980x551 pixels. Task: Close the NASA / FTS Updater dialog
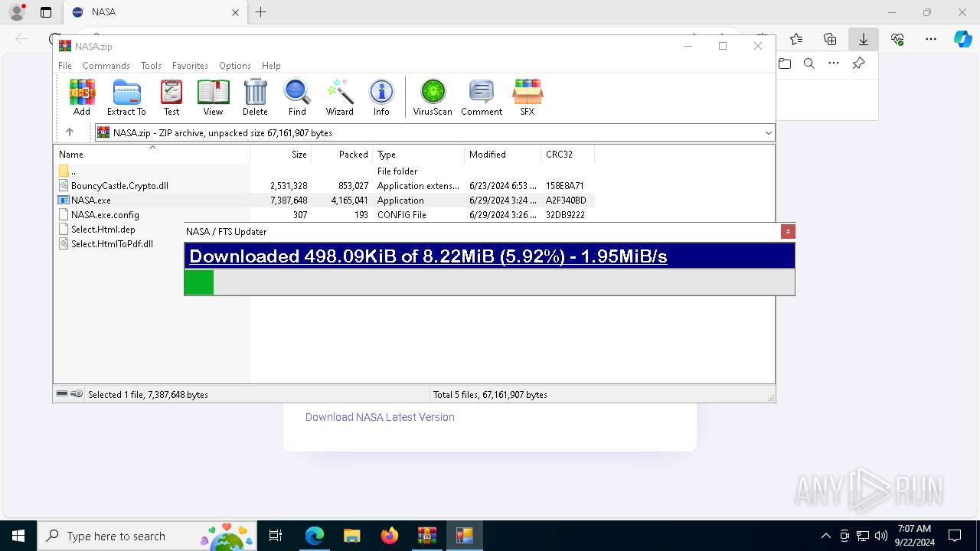788,231
